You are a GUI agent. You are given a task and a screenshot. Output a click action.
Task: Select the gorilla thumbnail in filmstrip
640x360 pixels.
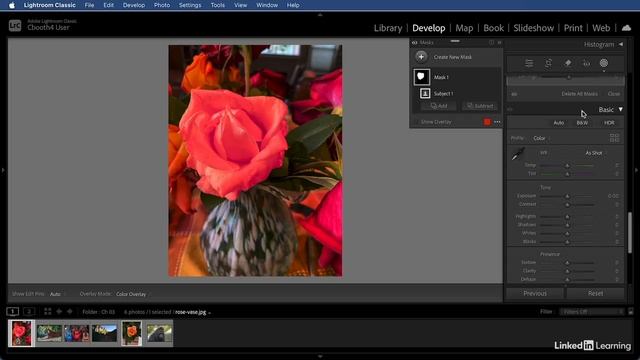click(x=159, y=333)
